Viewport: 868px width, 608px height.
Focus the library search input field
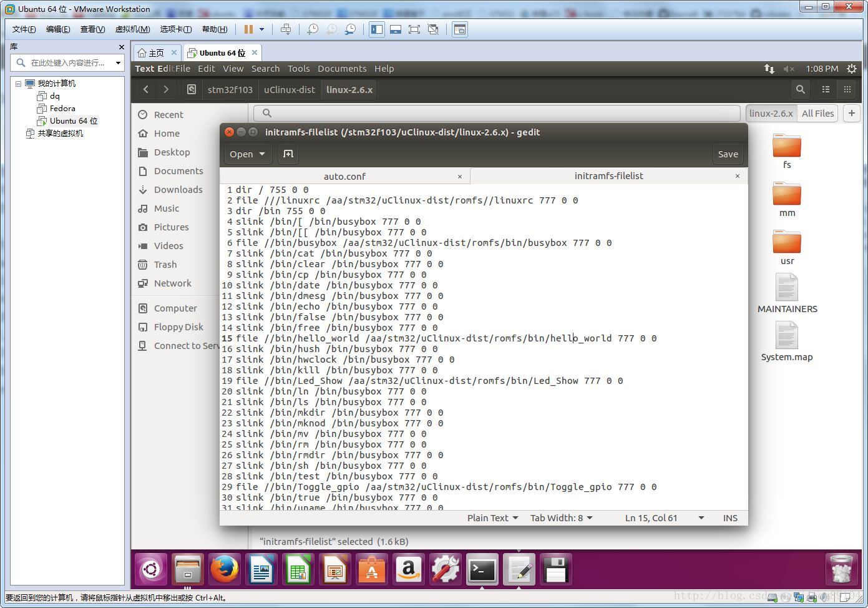click(x=67, y=62)
